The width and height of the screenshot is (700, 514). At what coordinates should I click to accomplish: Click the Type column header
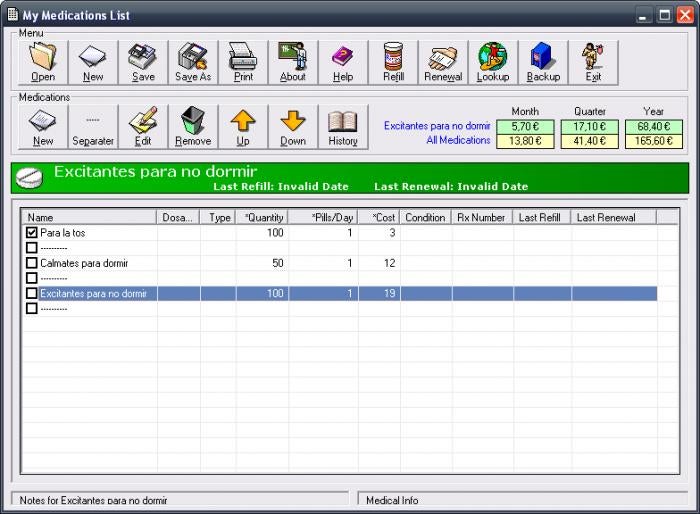218,217
